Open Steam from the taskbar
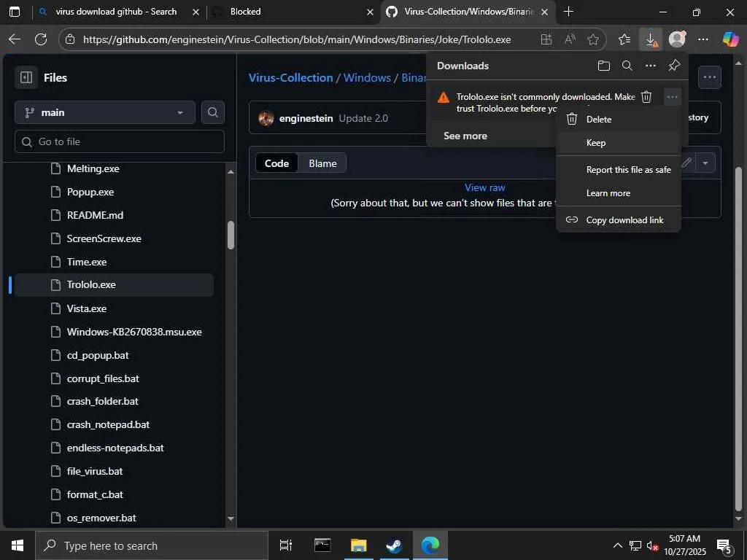The width and height of the screenshot is (747, 560). pos(394,545)
